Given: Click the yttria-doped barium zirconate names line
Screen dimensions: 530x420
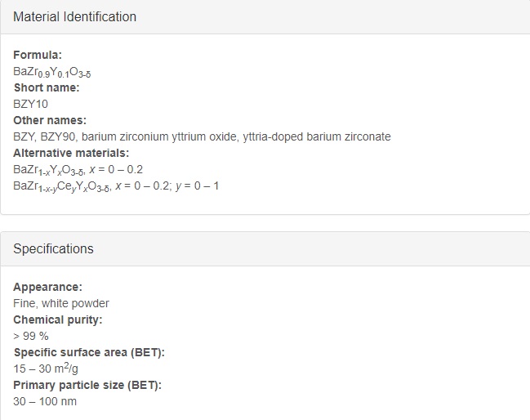Looking at the screenshot, I should (202, 136).
